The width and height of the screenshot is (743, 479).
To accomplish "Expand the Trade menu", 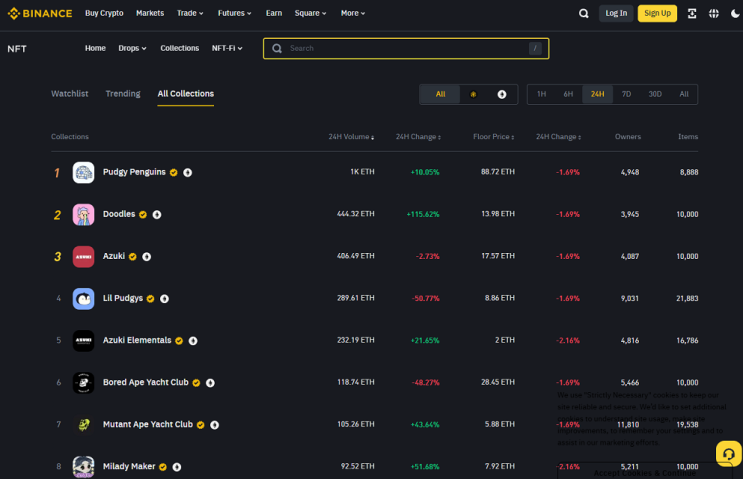I will coord(190,13).
